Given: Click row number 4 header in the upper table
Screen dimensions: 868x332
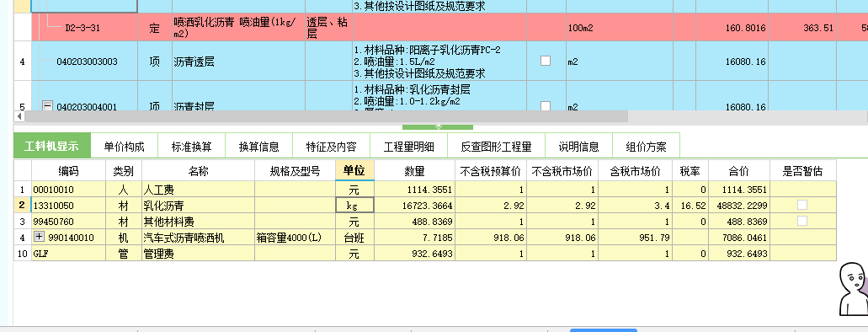Looking at the screenshot, I should (22, 62).
